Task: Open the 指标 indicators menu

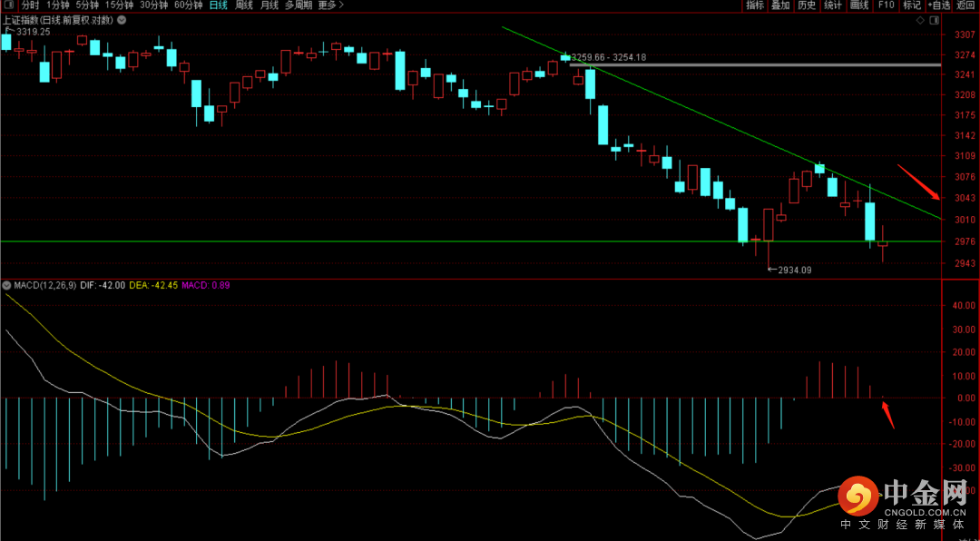Action: pyautogui.click(x=754, y=5)
